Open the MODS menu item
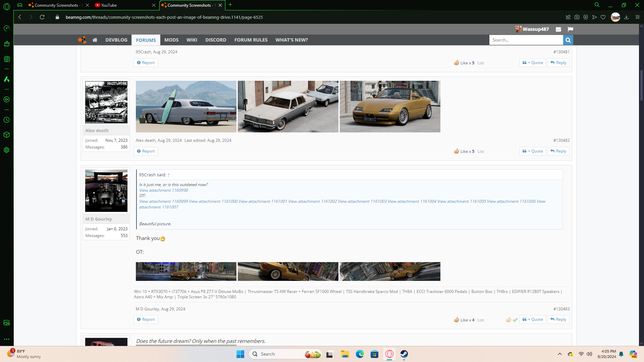Image resolution: width=644 pixels, height=362 pixels. pyautogui.click(x=171, y=40)
